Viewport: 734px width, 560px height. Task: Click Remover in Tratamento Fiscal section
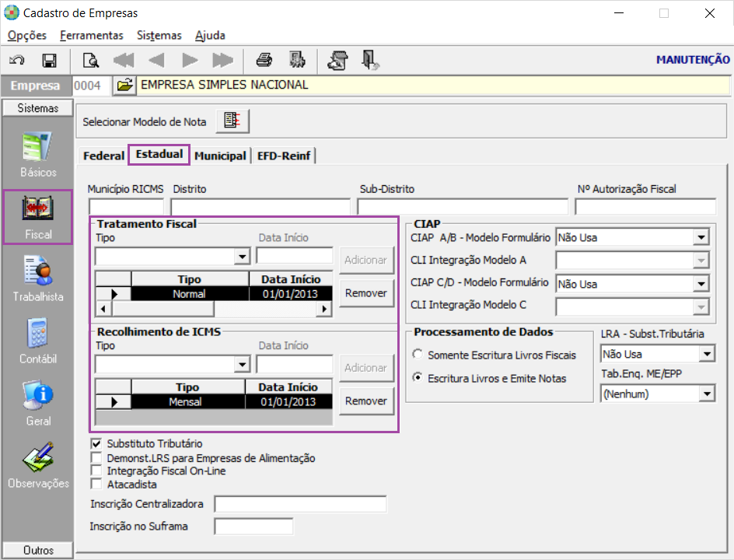(366, 293)
